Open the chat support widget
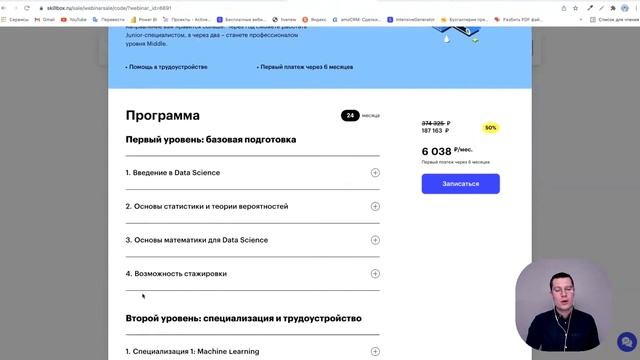This screenshot has width=640, height=360. click(x=627, y=342)
